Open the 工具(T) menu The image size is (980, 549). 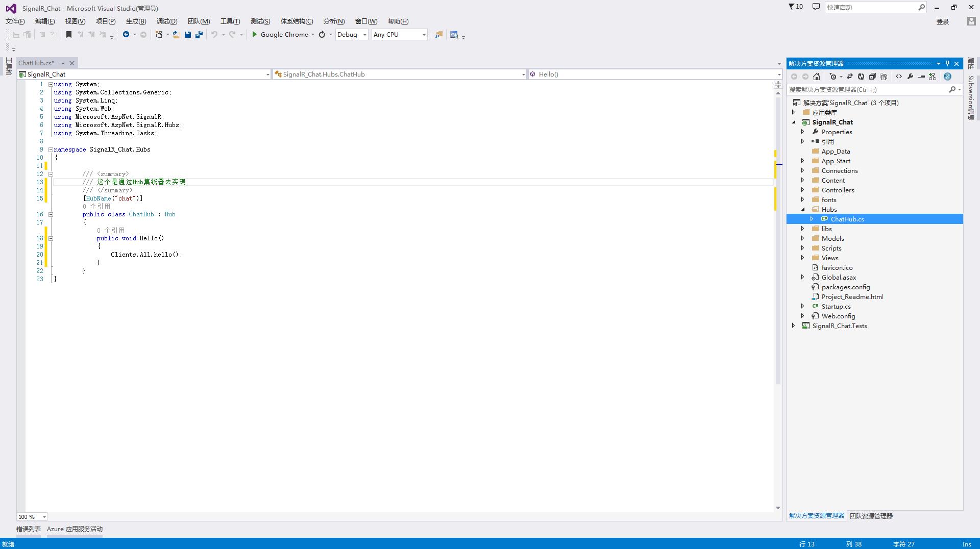230,21
